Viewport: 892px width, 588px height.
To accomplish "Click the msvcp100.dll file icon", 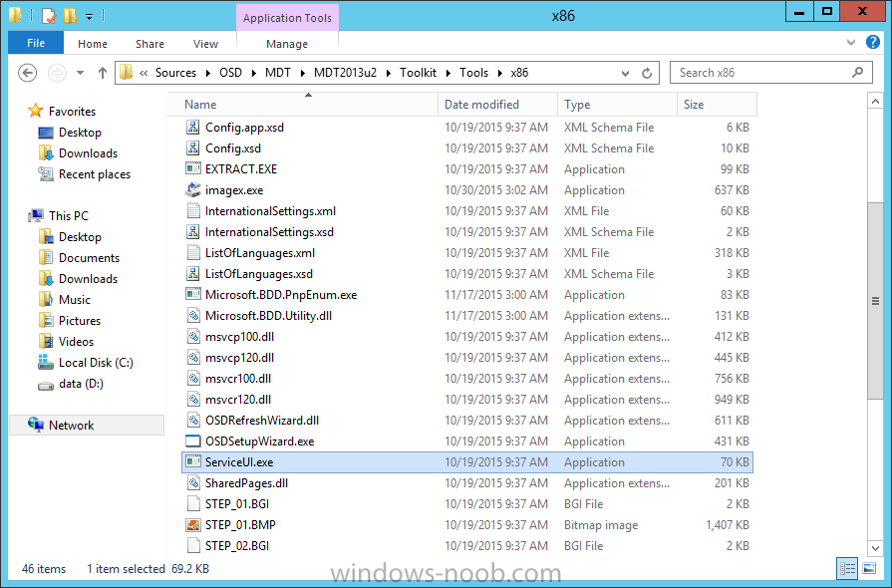I will click(193, 337).
